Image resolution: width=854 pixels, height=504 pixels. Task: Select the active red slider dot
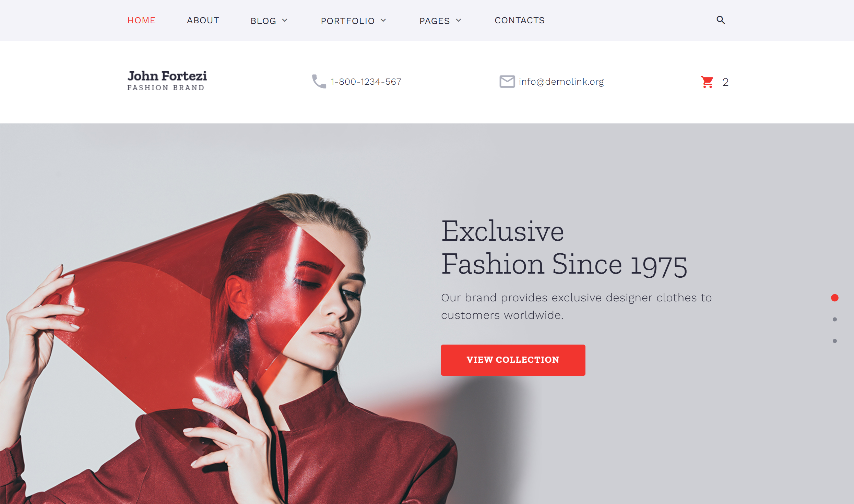pos(835,298)
